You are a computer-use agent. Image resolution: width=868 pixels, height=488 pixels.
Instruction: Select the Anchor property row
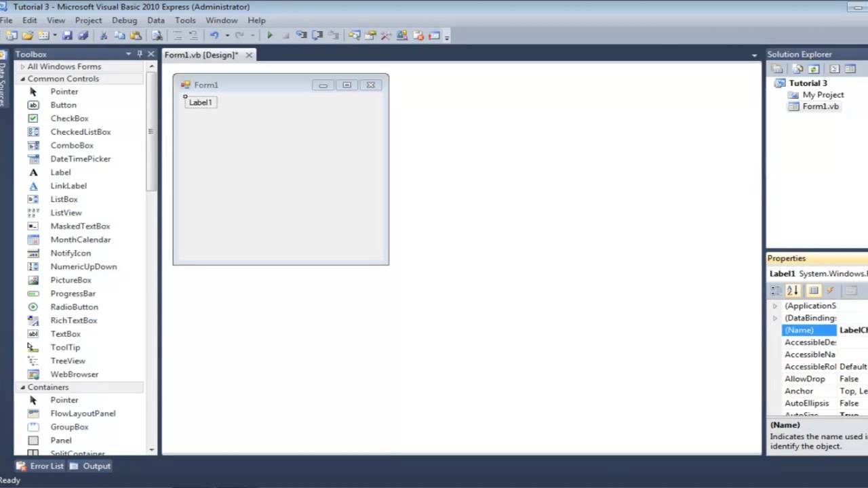click(x=825, y=391)
